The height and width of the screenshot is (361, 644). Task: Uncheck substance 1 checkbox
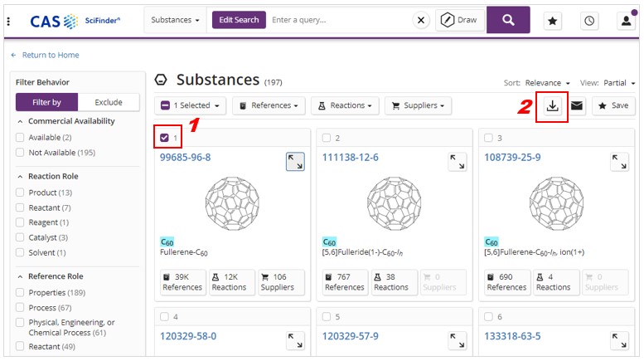tap(164, 138)
